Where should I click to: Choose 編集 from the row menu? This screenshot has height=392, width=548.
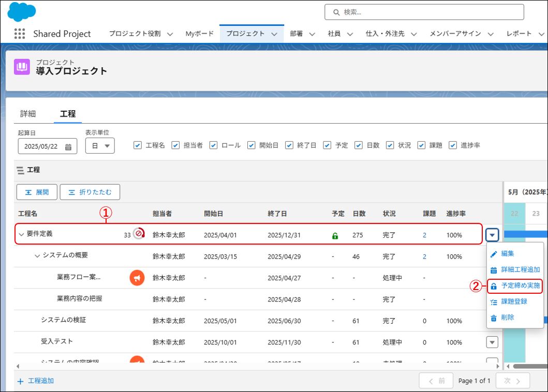(x=508, y=254)
